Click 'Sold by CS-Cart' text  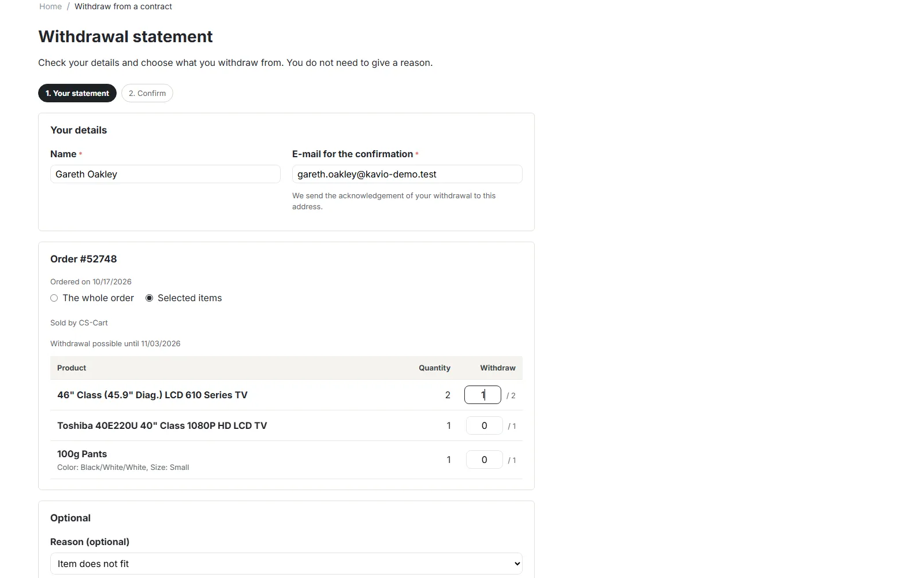click(79, 323)
